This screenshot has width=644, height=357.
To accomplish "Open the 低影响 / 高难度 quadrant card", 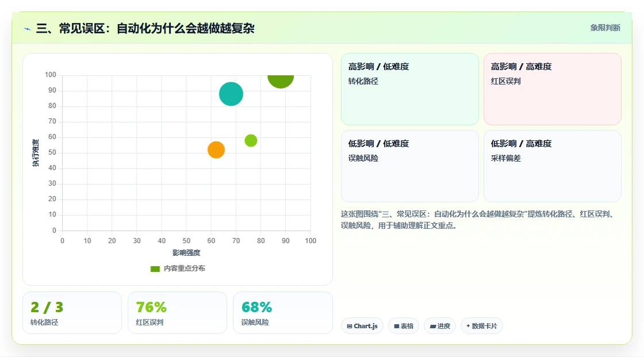I will pos(553,166).
